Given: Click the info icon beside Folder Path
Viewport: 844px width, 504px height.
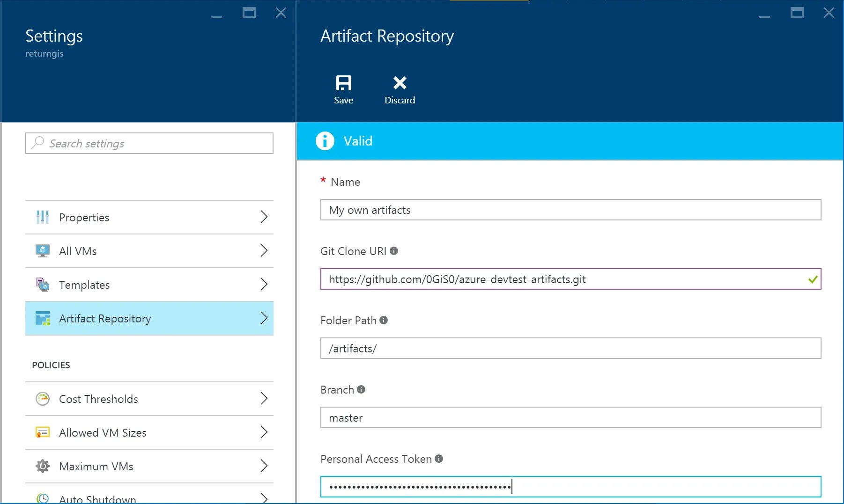Looking at the screenshot, I should 384,320.
